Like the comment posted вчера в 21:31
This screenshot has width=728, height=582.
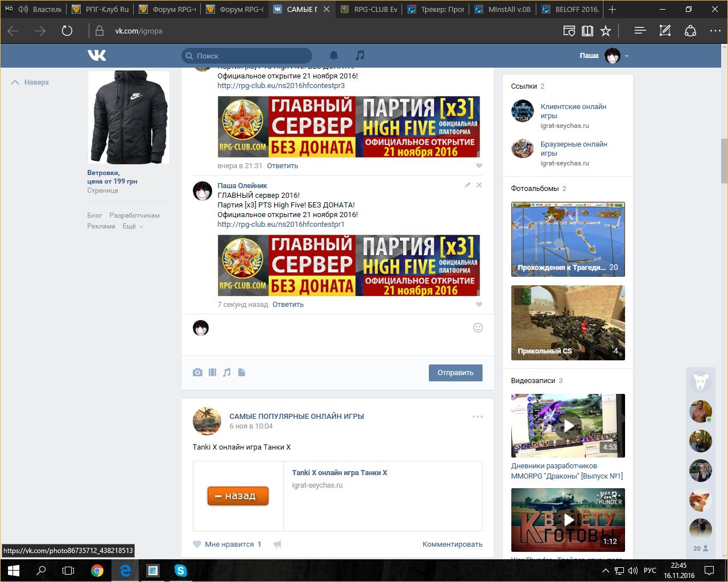(x=479, y=166)
